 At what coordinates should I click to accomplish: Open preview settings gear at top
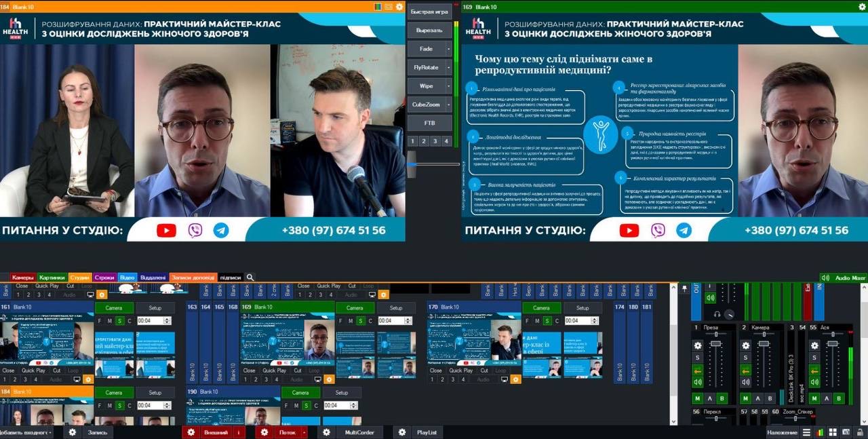[x=399, y=7]
